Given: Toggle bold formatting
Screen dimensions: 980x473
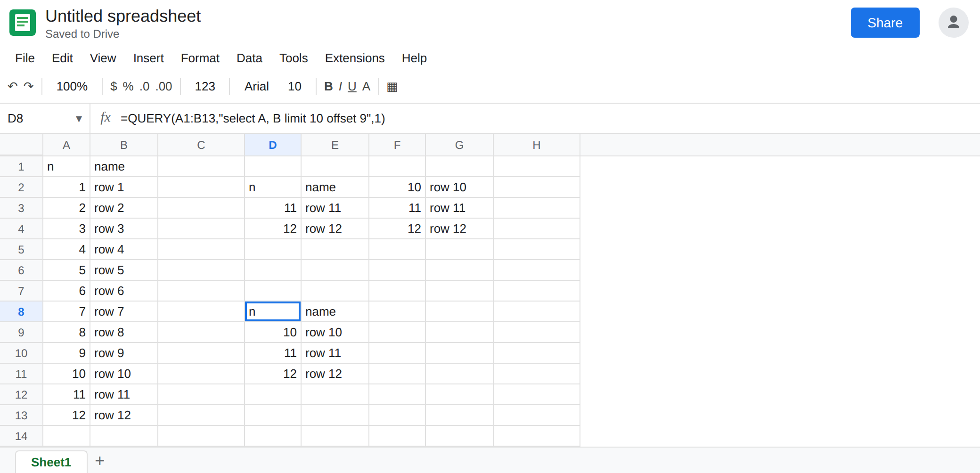Looking at the screenshot, I should [328, 86].
